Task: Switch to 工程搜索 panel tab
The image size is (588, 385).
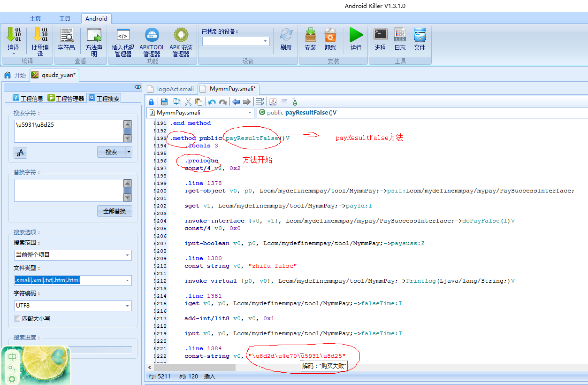Action: (x=104, y=98)
